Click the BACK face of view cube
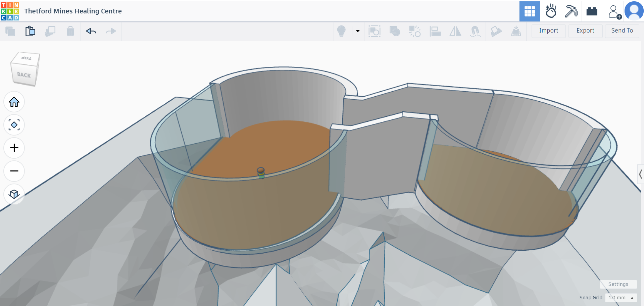This screenshot has height=306, width=644. (x=24, y=74)
